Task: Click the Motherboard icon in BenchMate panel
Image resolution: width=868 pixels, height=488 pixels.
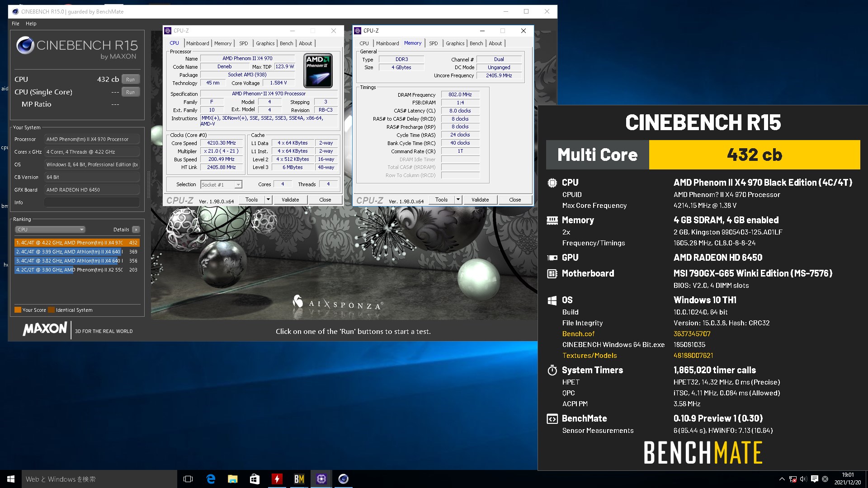Action: pyautogui.click(x=552, y=273)
